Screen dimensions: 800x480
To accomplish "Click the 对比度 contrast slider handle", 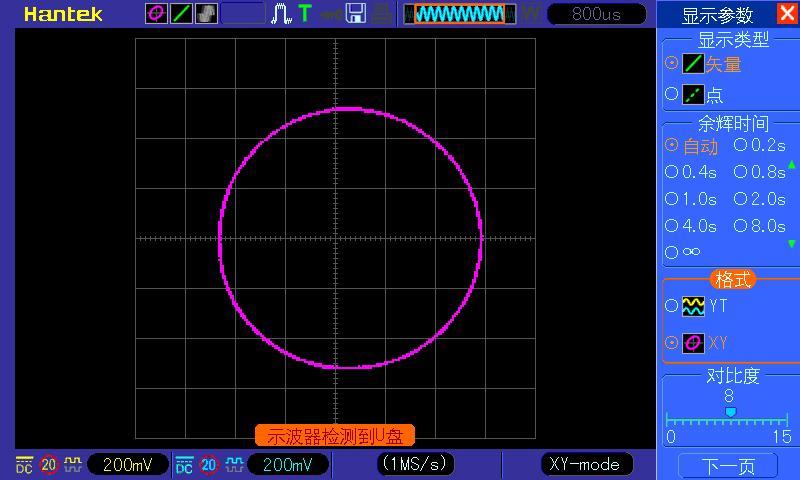I will (730, 412).
